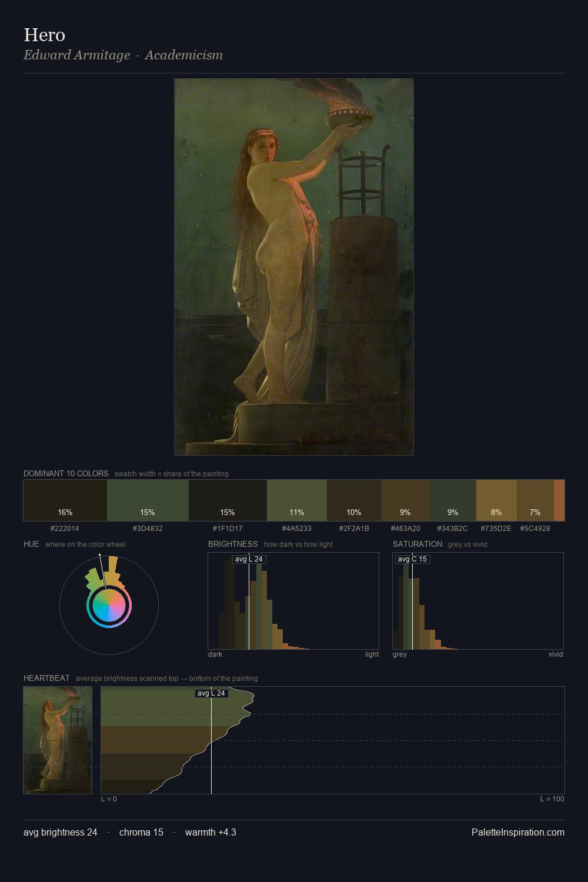Click the hex code #4A5233 text
This screenshot has height=882, width=588.
[x=297, y=528]
